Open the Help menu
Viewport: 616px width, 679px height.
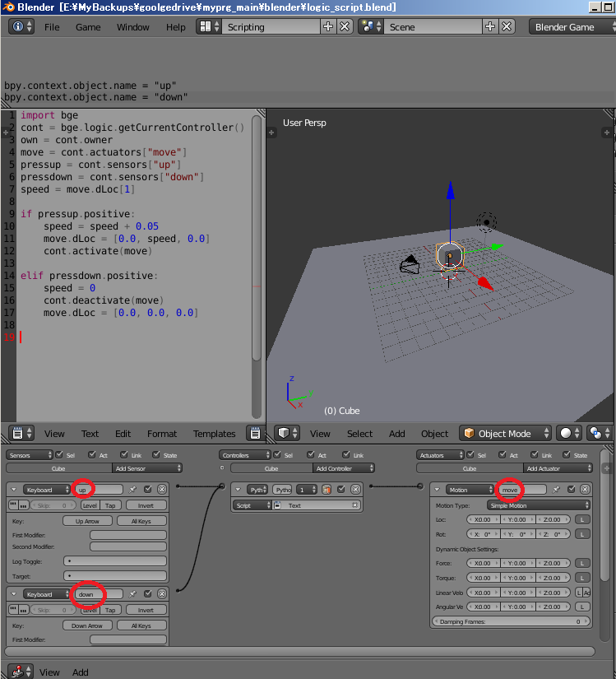pyautogui.click(x=176, y=27)
